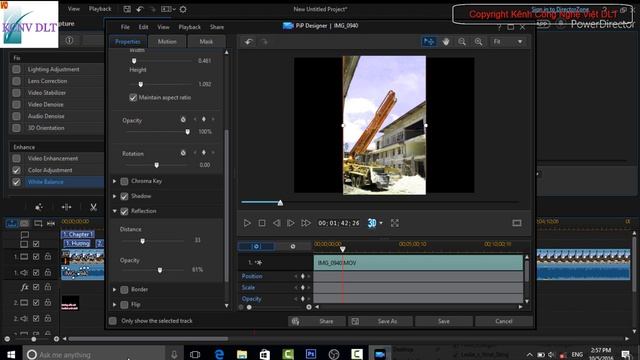Click the Save As button

pyautogui.click(x=380, y=321)
